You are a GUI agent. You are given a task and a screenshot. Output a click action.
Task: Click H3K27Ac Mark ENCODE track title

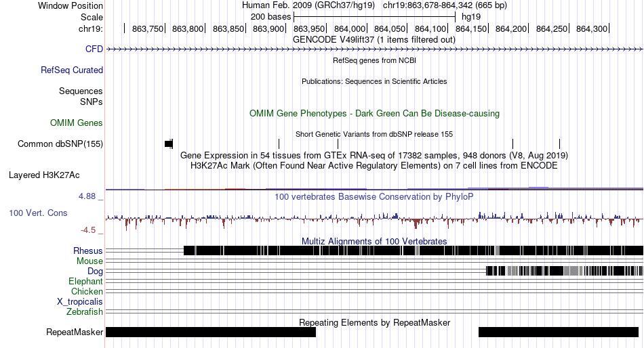click(374, 166)
